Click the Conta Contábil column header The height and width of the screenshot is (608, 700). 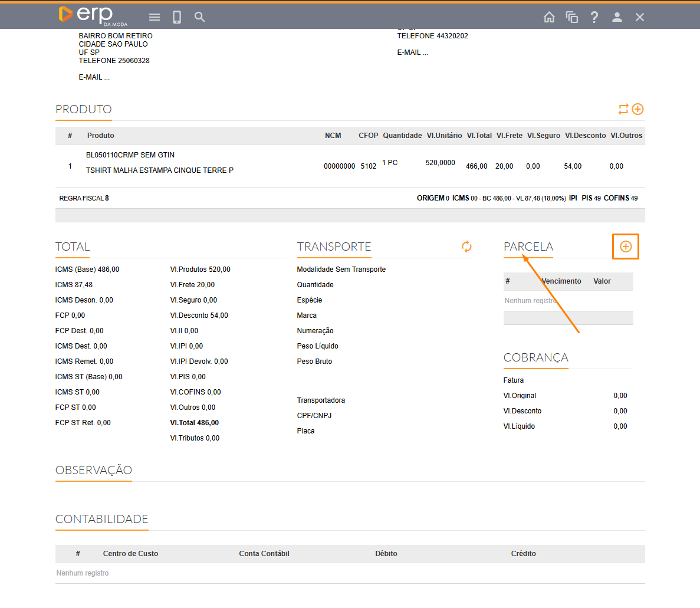264,554
